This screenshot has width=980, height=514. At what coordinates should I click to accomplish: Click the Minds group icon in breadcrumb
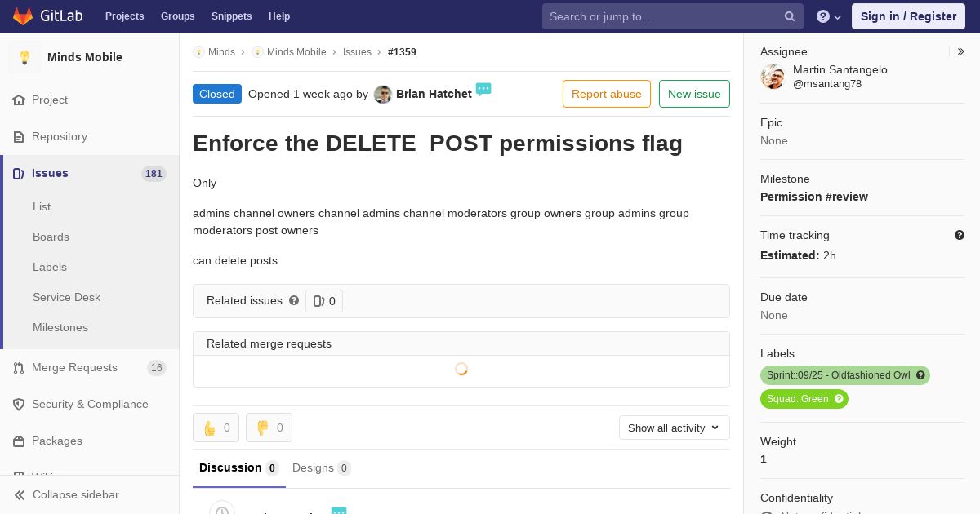coord(198,52)
